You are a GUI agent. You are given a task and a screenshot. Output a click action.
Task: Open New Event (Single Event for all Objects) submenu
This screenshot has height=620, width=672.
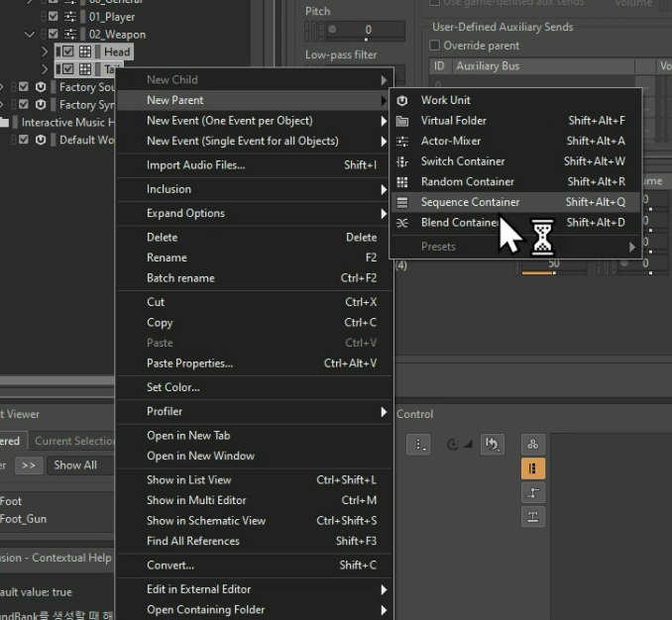point(255,142)
